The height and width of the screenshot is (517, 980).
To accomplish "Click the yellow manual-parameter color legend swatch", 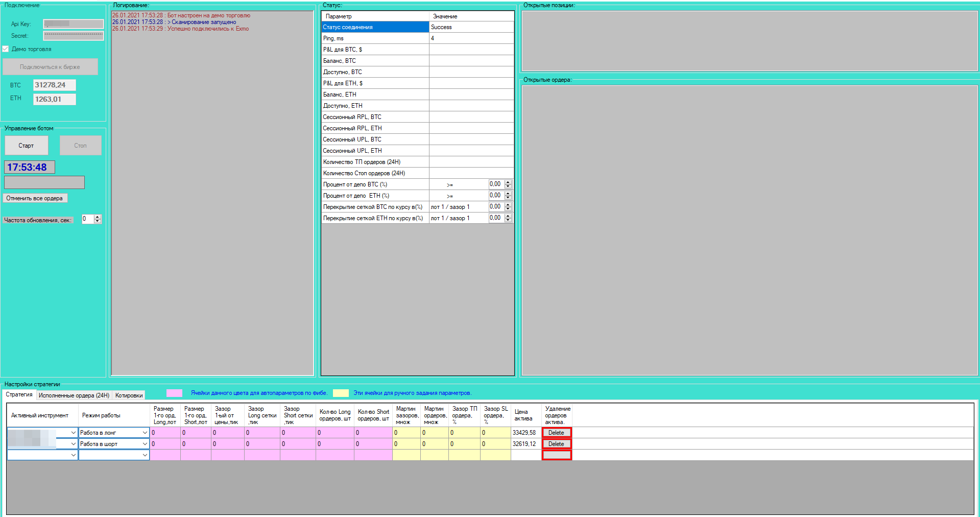I will point(341,393).
